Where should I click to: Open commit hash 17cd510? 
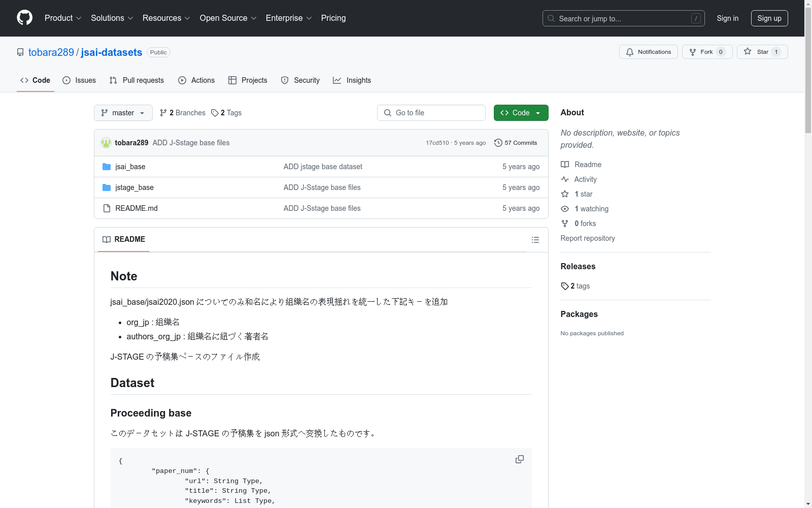pyautogui.click(x=437, y=143)
